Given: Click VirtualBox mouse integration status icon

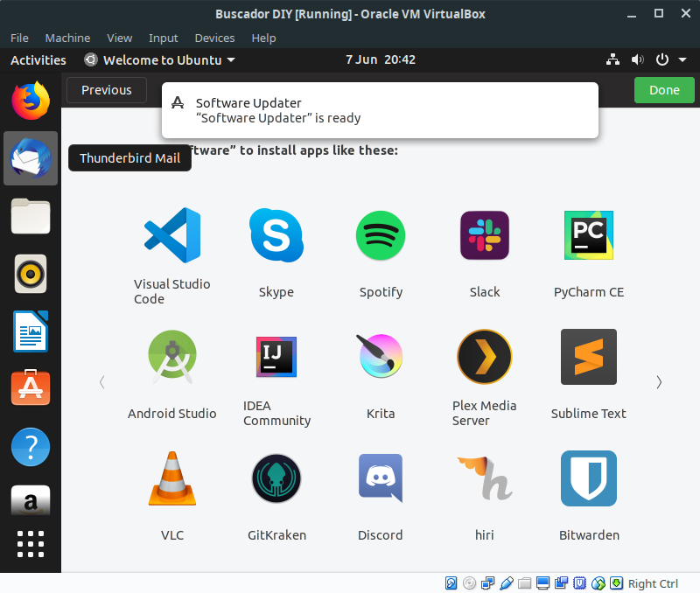Looking at the screenshot, I should 598,583.
